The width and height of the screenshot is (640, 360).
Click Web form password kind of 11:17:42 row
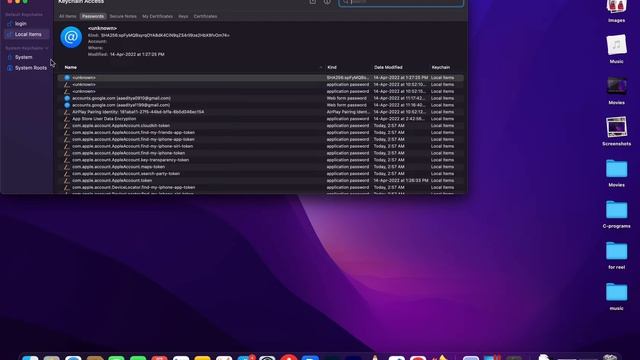(347, 98)
